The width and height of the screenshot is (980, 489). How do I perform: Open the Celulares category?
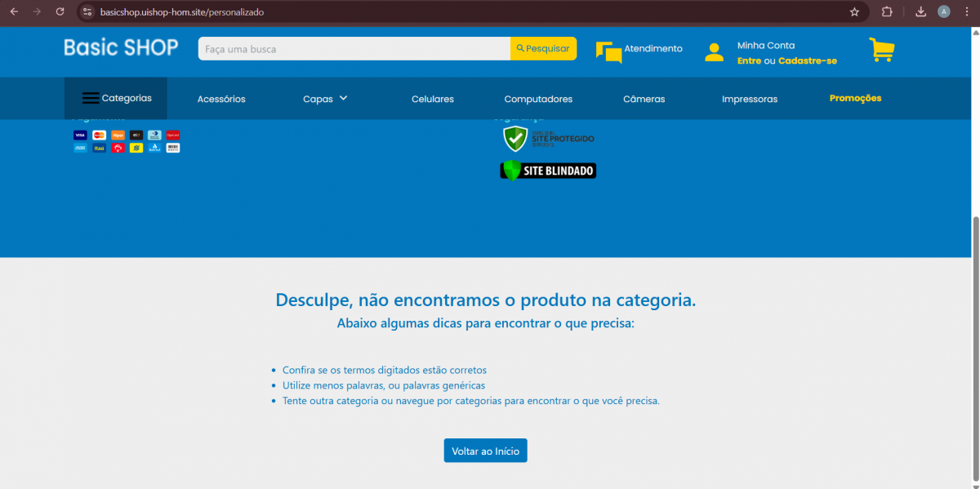click(432, 99)
